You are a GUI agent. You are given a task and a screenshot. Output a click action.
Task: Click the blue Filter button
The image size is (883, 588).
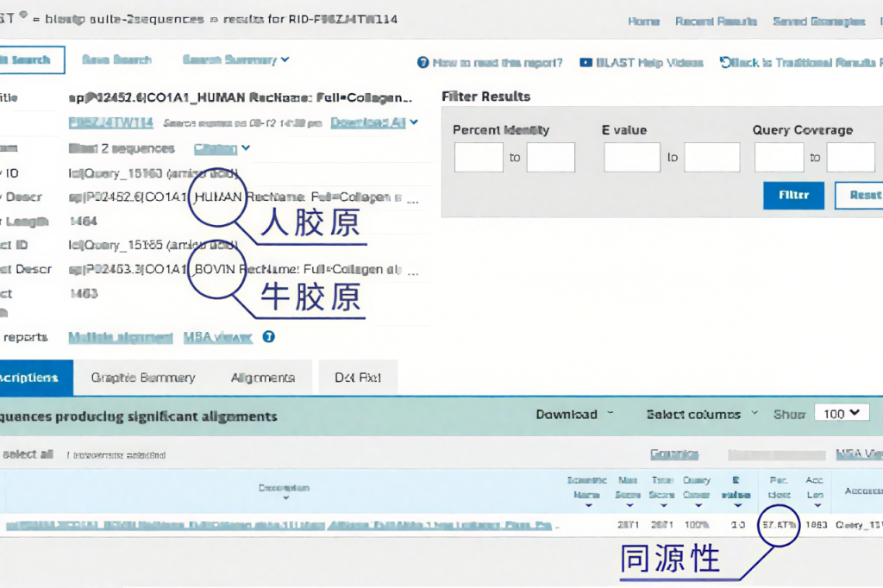tap(793, 196)
